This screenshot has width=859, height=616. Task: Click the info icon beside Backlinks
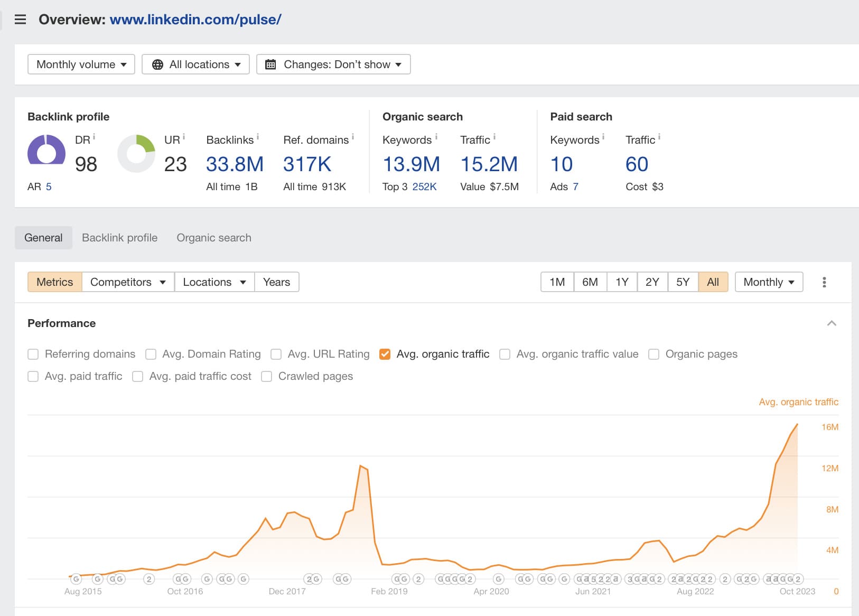click(x=258, y=137)
